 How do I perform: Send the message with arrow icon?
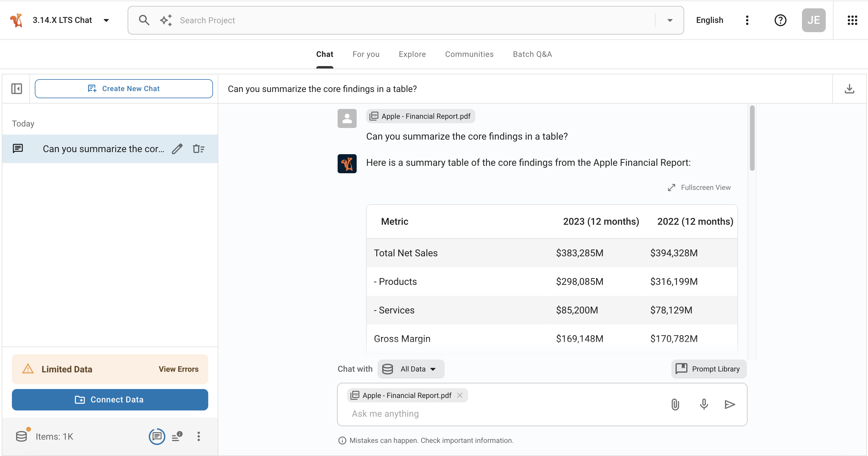pyautogui.click(x=729, y=404)
